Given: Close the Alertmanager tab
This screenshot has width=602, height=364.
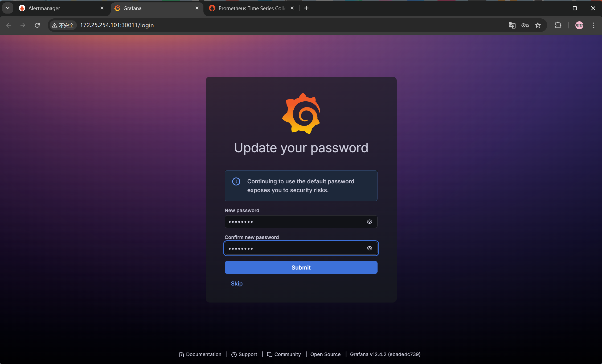Looking at the screenshot, I should pos(102,8).
